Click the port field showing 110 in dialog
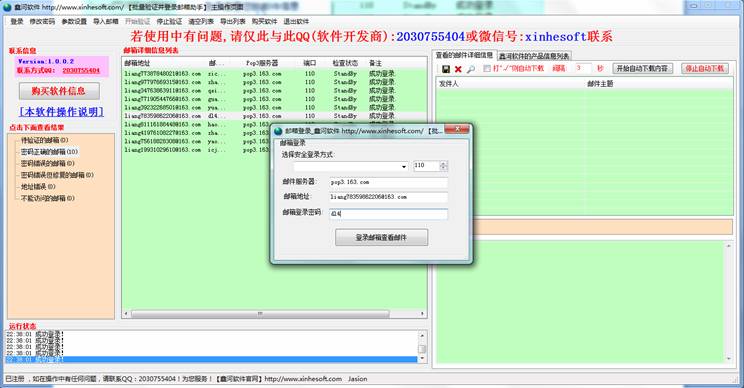 [426, 166]
